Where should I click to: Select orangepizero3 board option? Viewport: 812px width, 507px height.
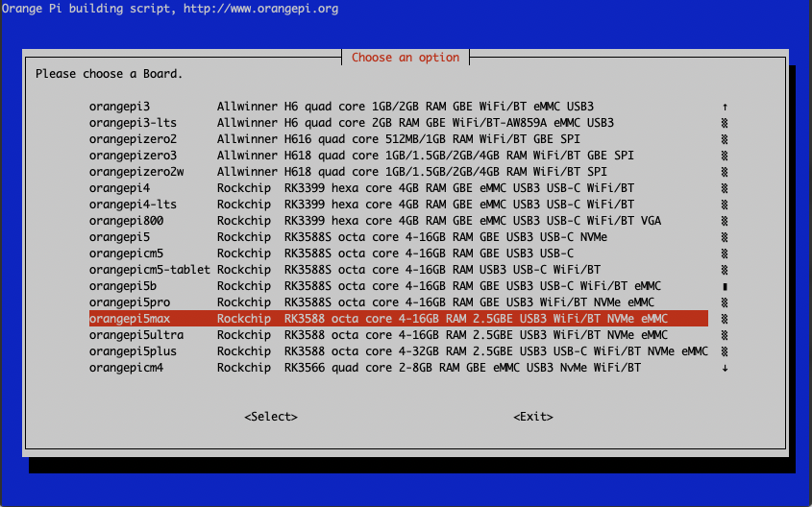(x=398, y=156)
